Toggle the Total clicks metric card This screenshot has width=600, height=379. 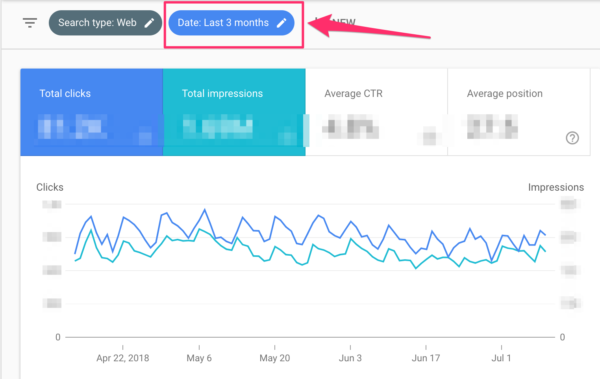pyautogui.click(x=92, y=112)
